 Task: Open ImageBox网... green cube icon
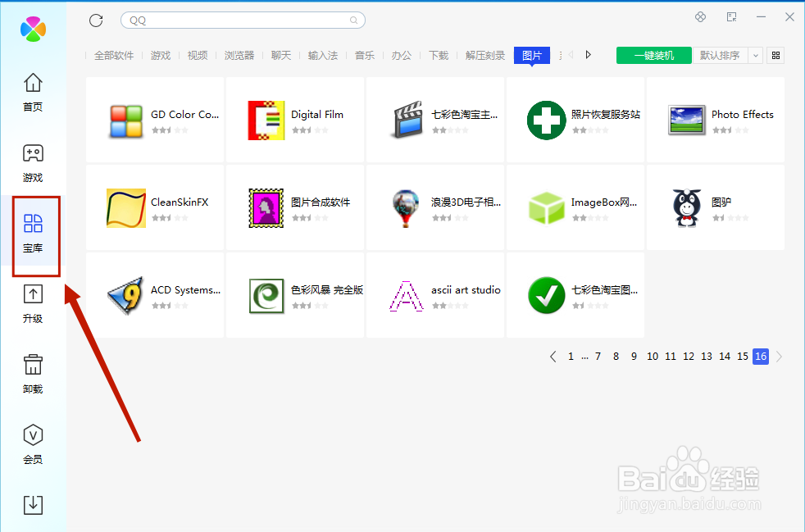point(546,208)
